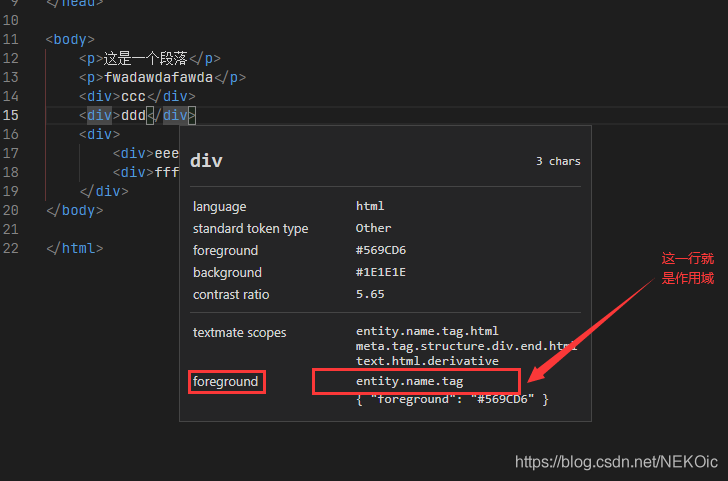This screenshot has width=728, height=481.
Task: Click the div heading in the inspector popup
Action: pyautogui.click(x=206, y=161)
